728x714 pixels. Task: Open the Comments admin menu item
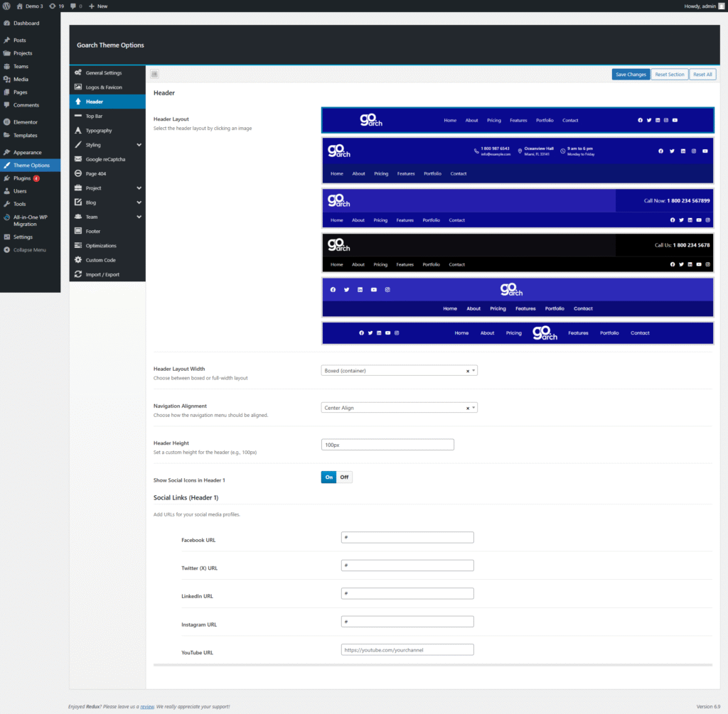30,105
